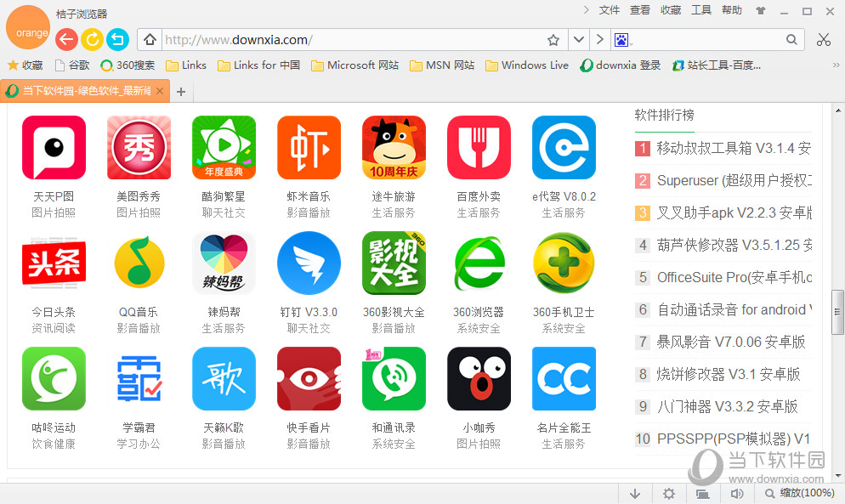Viewport: 845px width, 504px height.
Task: Open the 收藏 menu in menu bar
Action: point(671,10)
